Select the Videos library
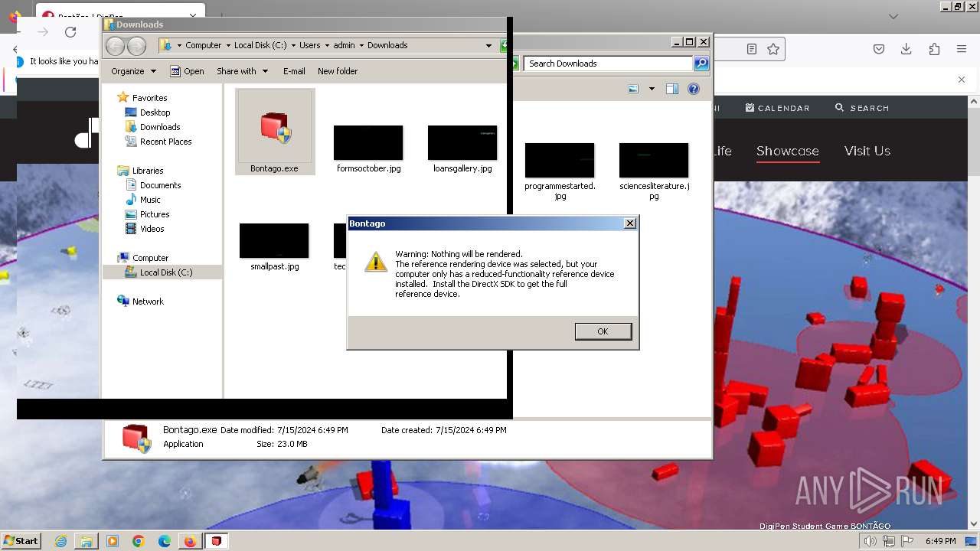980x551 pixels. 152,229
